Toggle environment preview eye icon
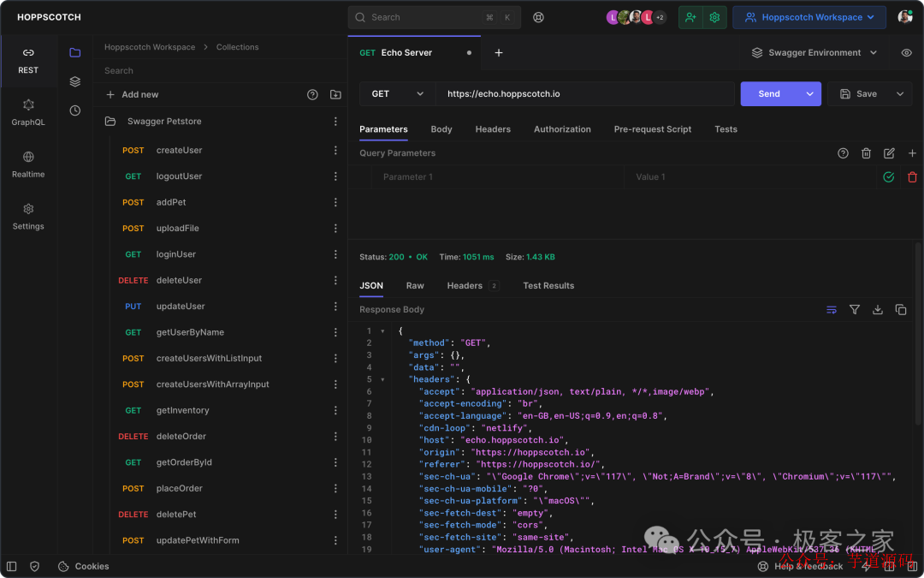Image resolution: width=924 pixels, height=578 pixels. 906,52
